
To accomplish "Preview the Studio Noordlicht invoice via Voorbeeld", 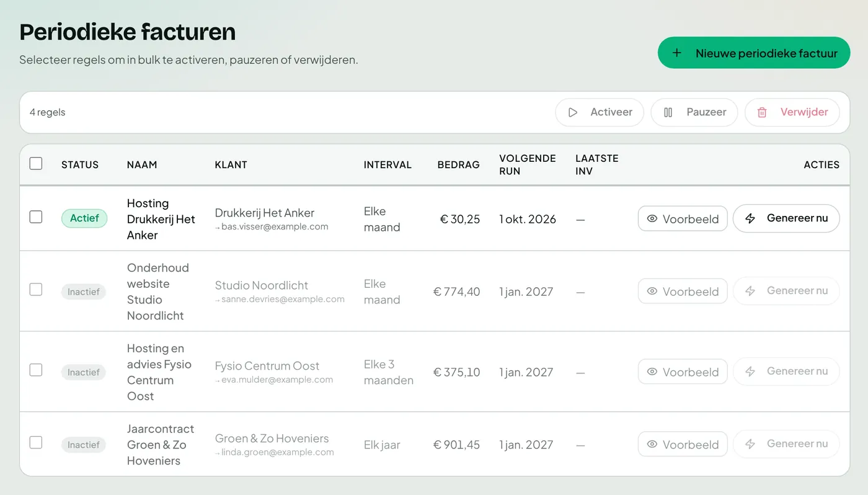I will 683,291.
